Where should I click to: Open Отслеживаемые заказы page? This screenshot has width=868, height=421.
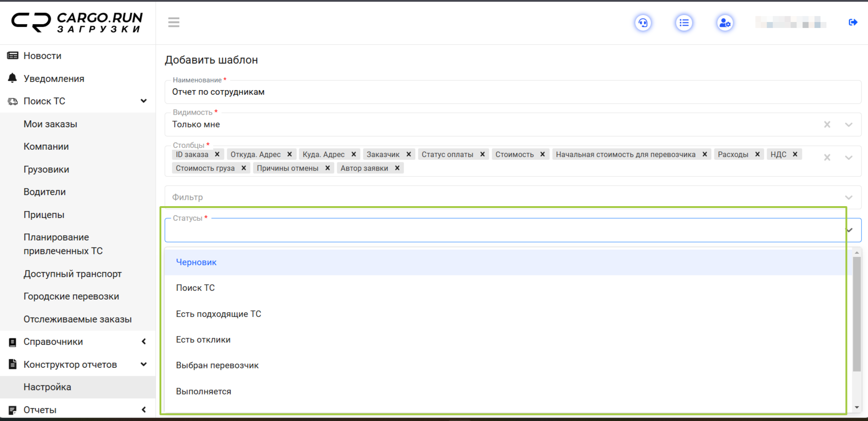pyautogui.click(x=77, y=319)
